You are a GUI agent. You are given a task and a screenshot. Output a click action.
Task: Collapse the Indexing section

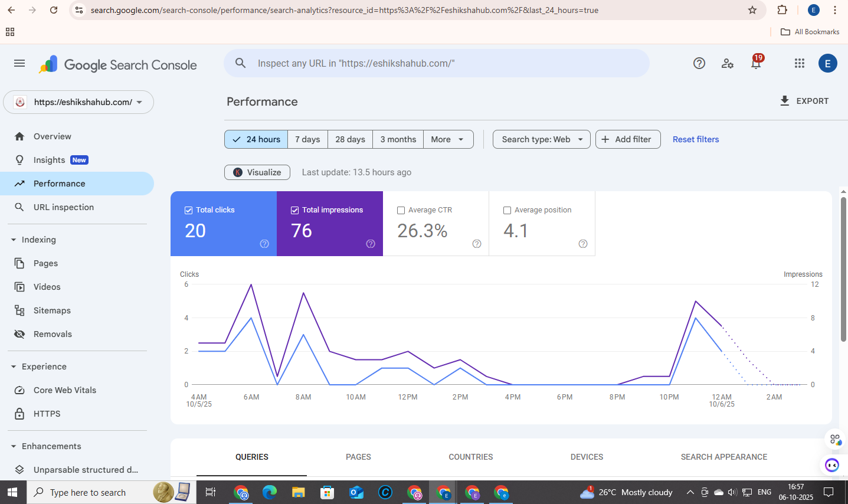14,240
